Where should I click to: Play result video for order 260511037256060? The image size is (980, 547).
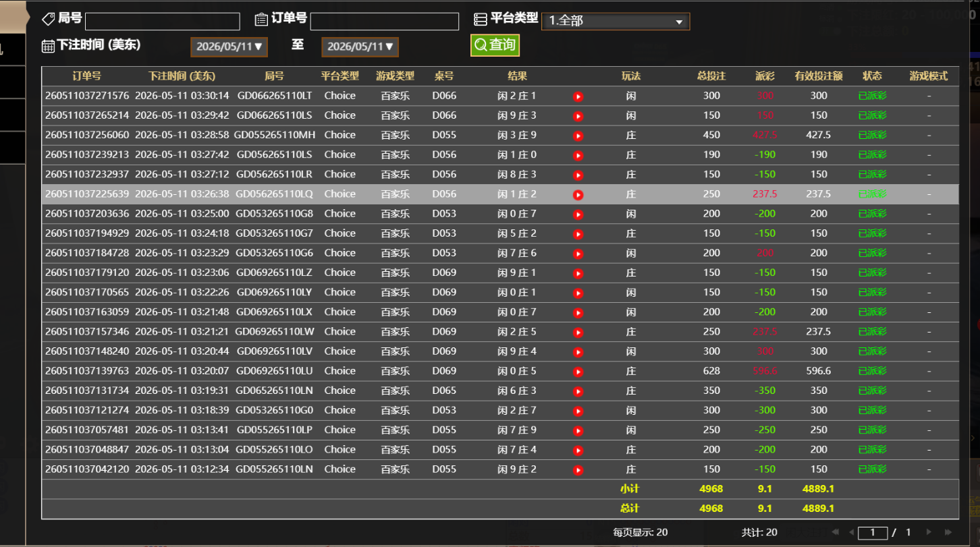578,136
